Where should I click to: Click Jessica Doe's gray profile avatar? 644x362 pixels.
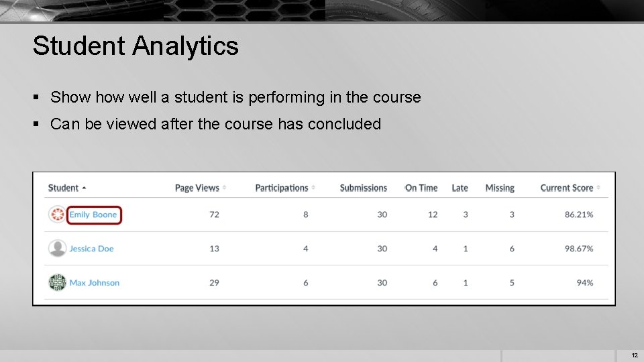click(58, 248)
